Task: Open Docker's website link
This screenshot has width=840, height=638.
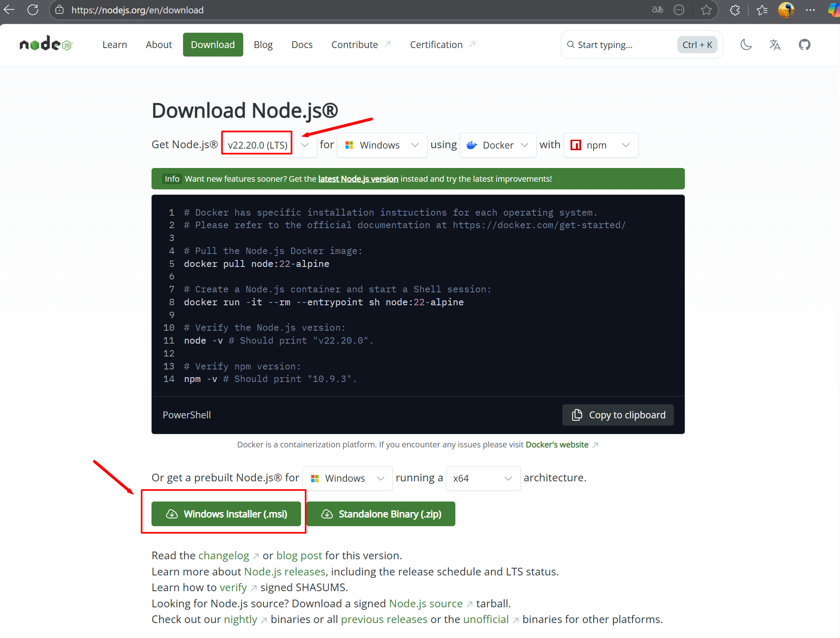Action: click(x=557, y=445)
